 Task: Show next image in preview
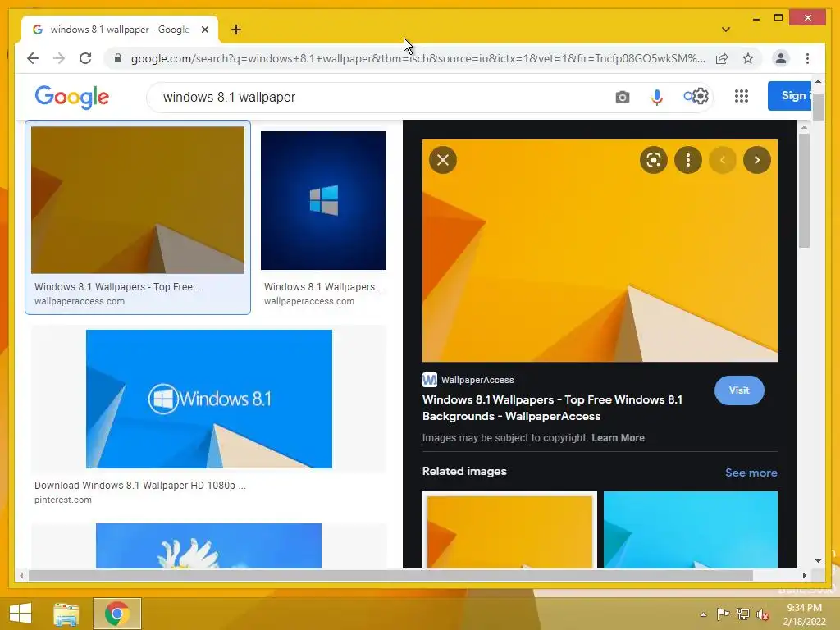(x=757, y=160)
